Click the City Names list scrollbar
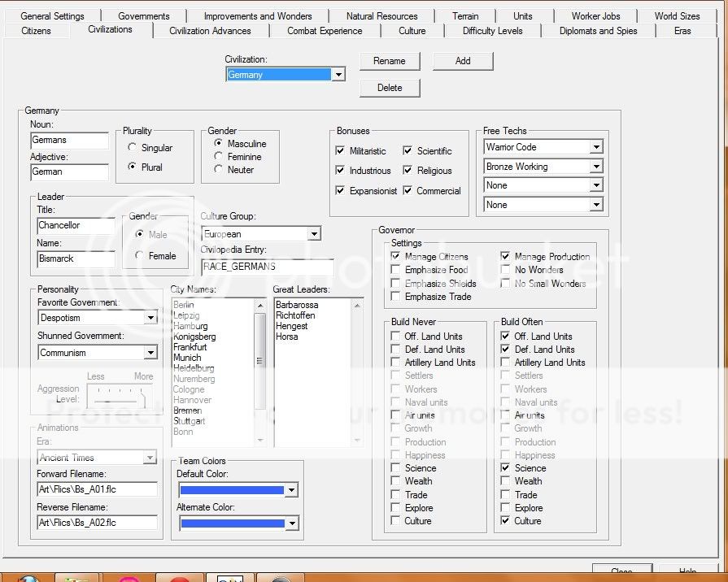 click(260, 372)
